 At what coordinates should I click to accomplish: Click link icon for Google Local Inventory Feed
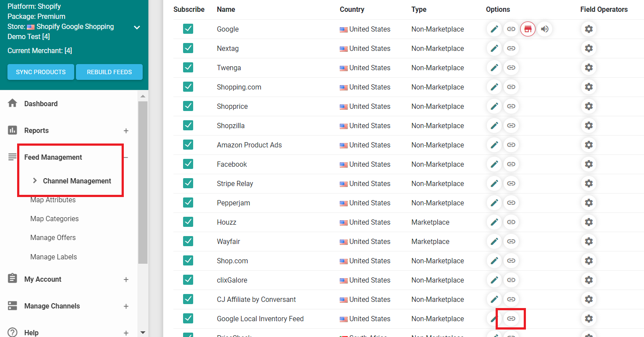511,319
